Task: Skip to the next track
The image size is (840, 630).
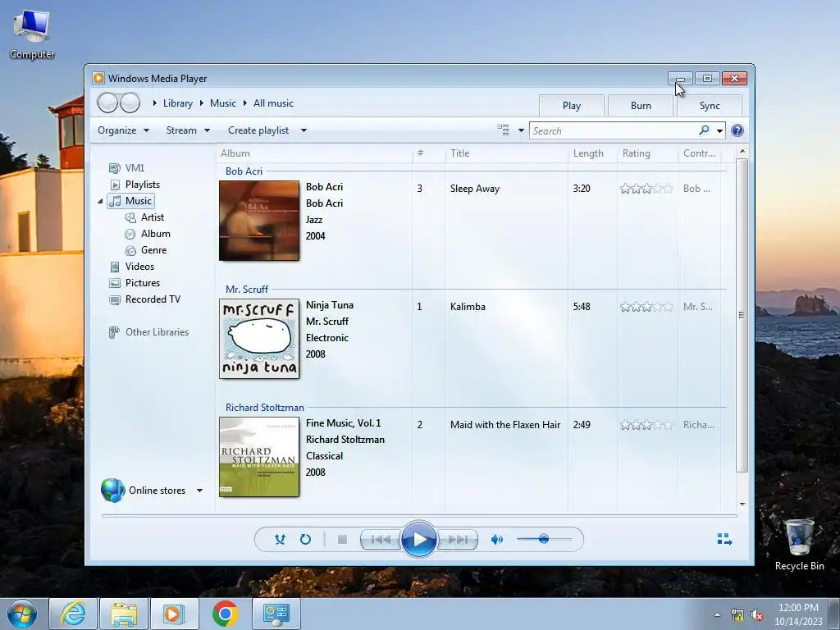Action: tap(457, 540)
